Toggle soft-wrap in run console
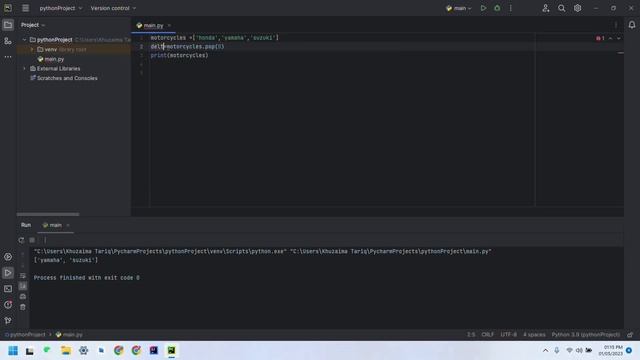Screen dimensions: 640x360 23,276
